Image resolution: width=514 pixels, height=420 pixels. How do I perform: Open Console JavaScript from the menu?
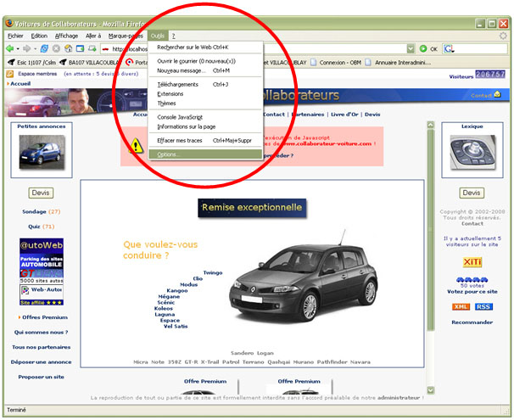pos(205,117)
